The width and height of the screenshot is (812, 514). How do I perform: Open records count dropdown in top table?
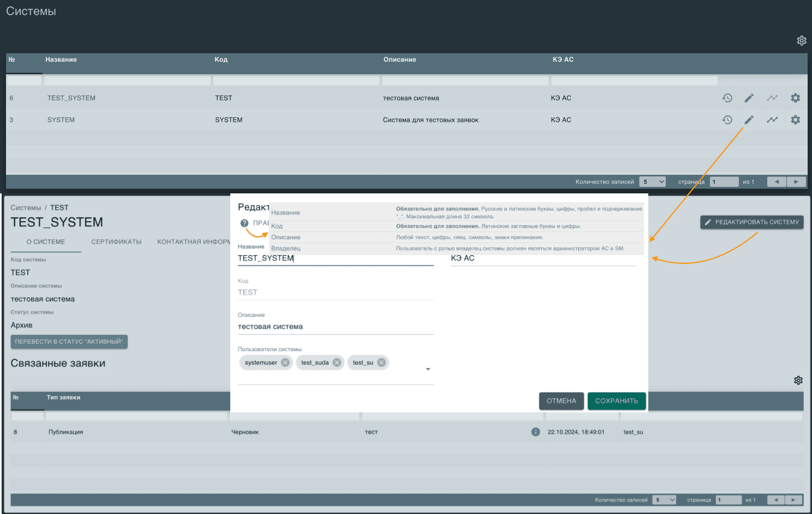pyautogui.click(x=652, y=182)
